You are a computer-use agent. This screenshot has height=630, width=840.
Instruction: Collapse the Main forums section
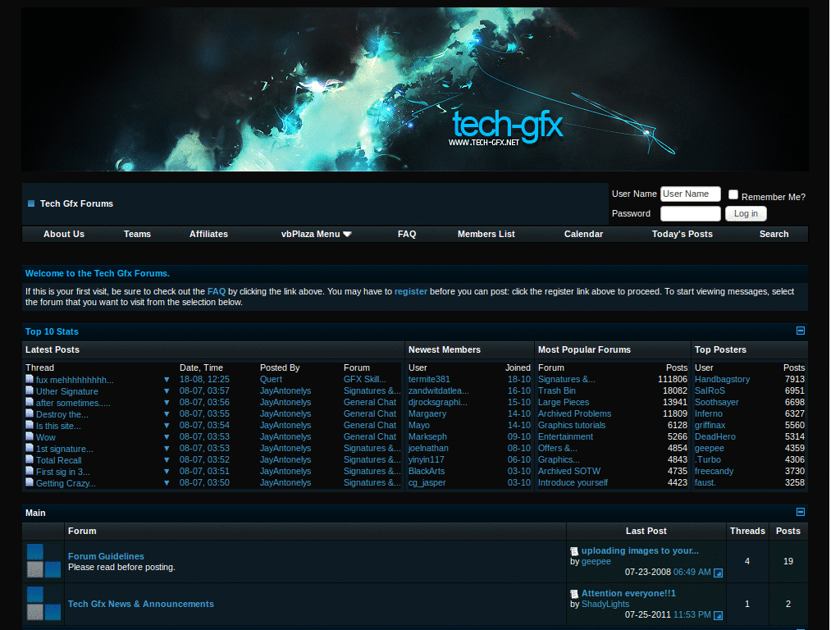[x=800, y=511]
